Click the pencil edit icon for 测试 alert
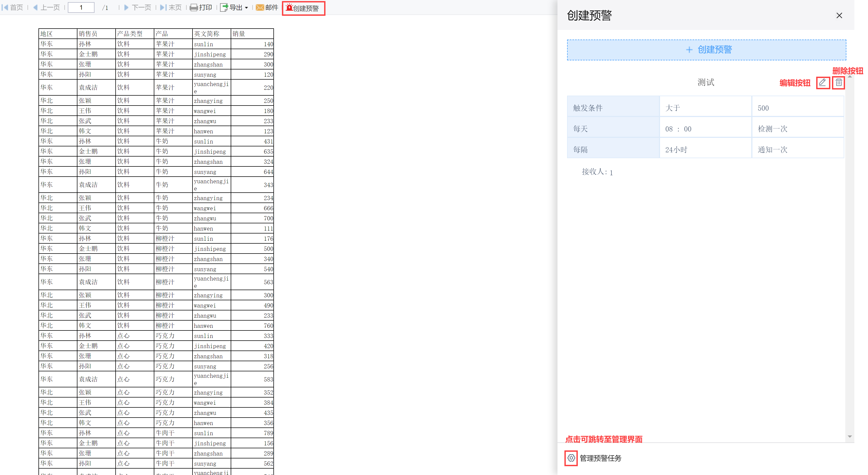Viewport: 868px width, 475px height. pyautogui.click(x=823, y=82)
